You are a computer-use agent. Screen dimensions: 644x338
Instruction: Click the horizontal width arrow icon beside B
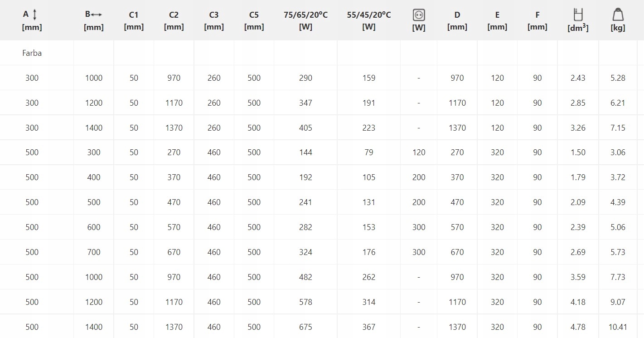(96, 15)
